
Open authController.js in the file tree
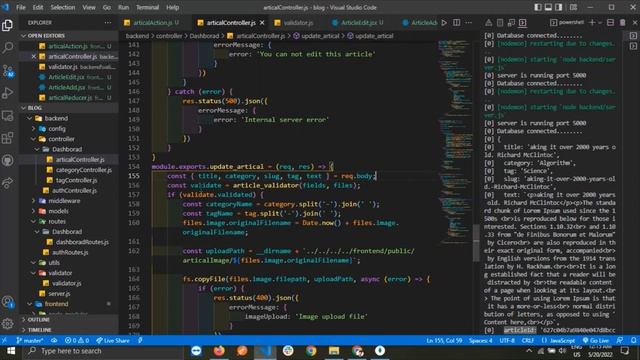[x=74, y=190]
